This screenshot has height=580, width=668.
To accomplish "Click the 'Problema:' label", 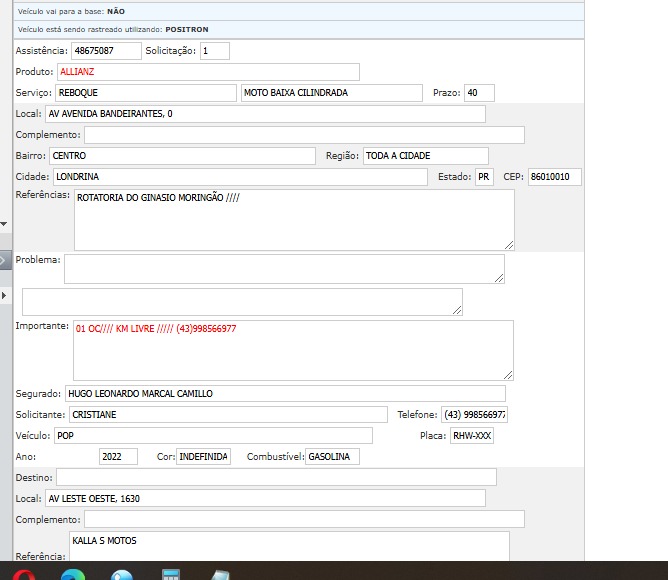I will pos(38,260).
